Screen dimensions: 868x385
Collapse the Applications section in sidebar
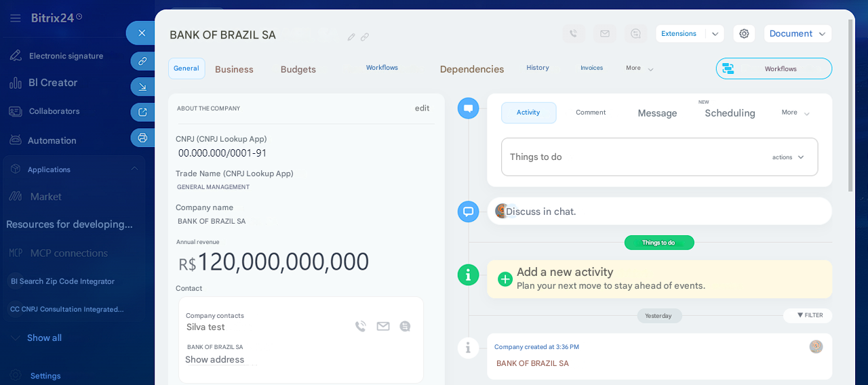coord(134,169)
